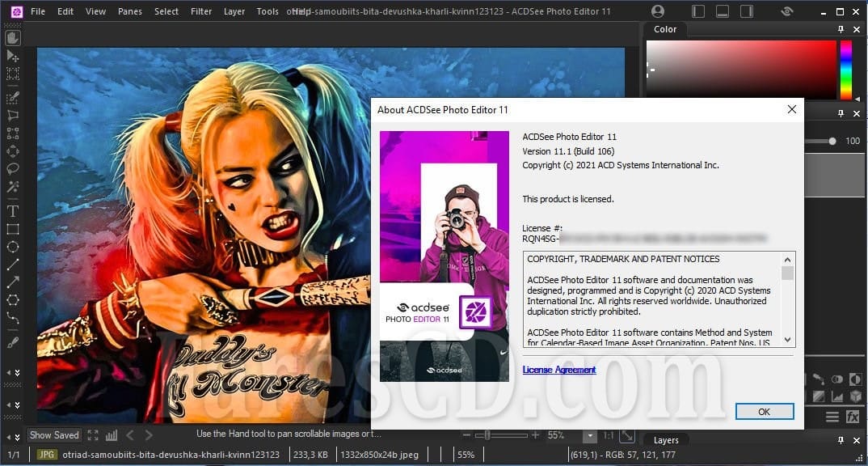This screenshot has width=868, height=466.
Task: Open the user account profile icon
Action: coord(658,11)
